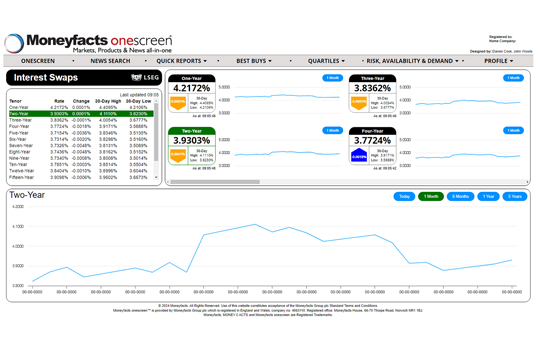
Task: Click the blue up arrow on Four-Year card
Action: [359, 155]
